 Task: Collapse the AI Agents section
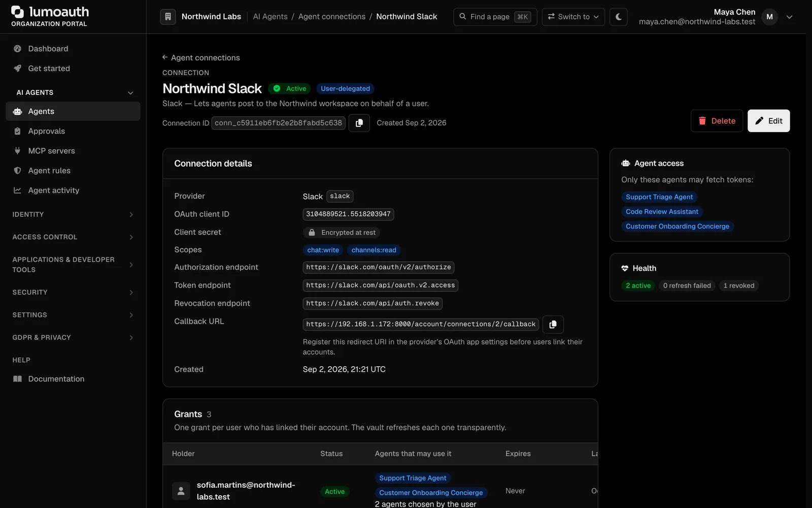click(x=73, y=92)
